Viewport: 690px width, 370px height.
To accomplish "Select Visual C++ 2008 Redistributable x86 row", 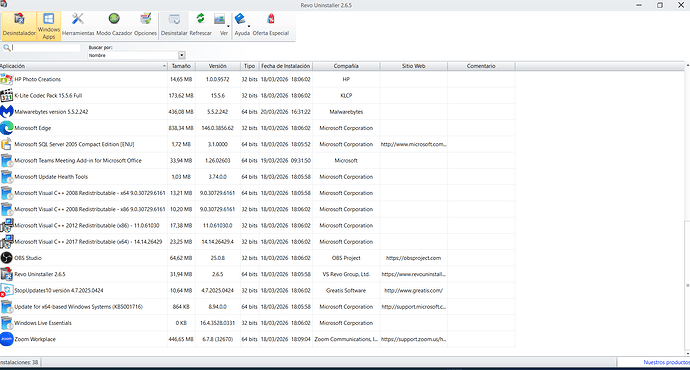I will pyautogui.click(x=257, y=209).
